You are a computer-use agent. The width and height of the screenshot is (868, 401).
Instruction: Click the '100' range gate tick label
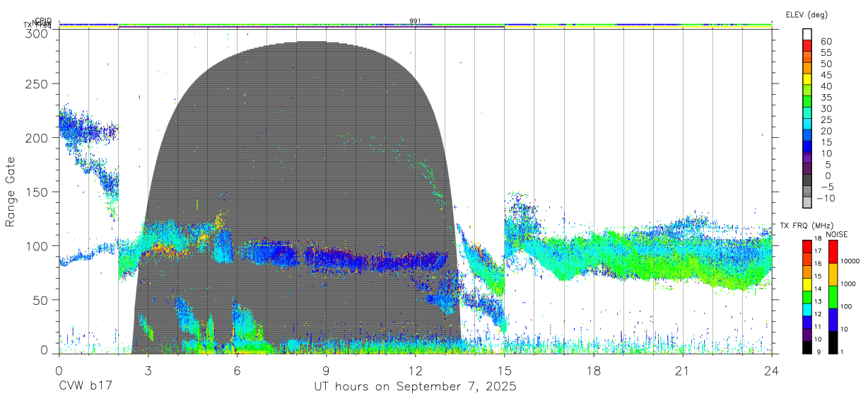(37, 245)
